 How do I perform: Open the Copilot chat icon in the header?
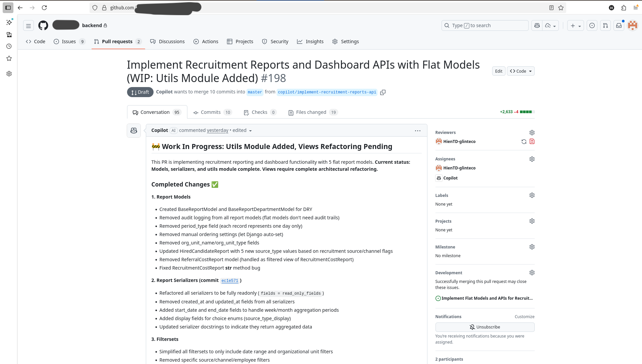(537, 25)
